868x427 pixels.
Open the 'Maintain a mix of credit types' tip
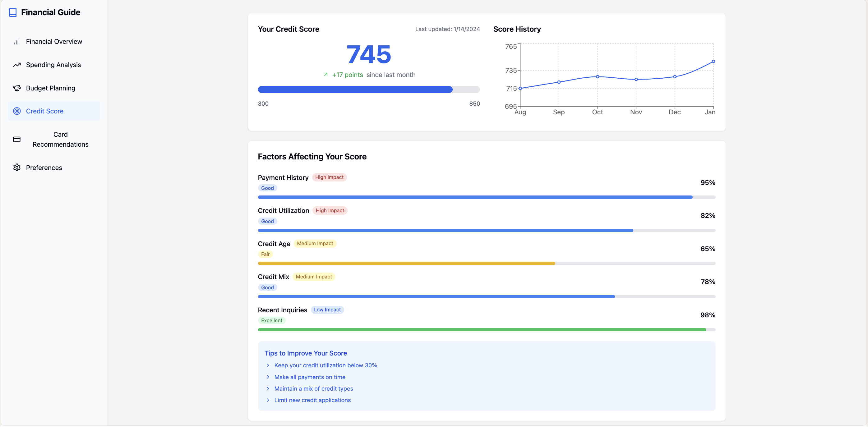(313, 388)
